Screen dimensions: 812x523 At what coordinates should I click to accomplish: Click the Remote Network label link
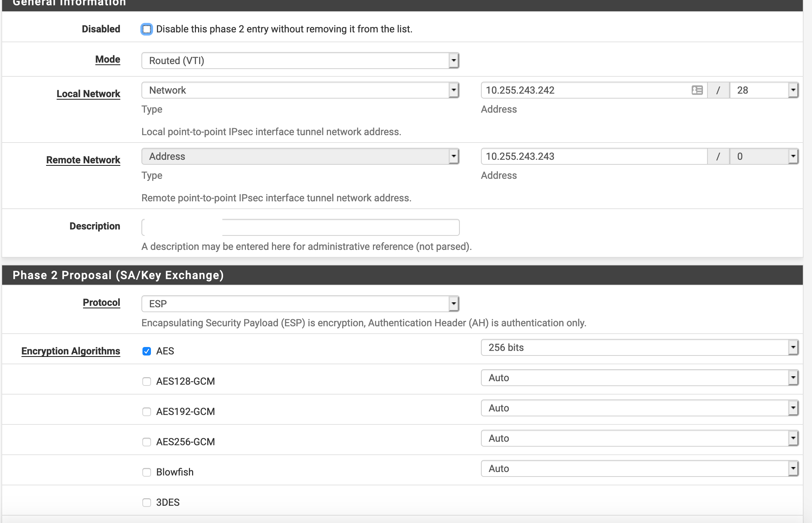83,160
